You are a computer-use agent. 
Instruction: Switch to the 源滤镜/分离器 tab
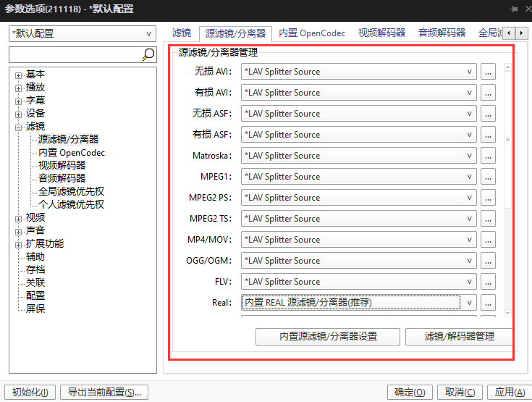click(235, 33)
